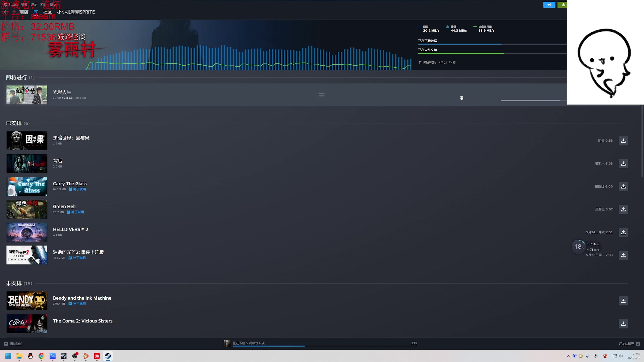Click download icon for HELLDIVERS 2
644x362 pixels.
click(x=623, y=232)
